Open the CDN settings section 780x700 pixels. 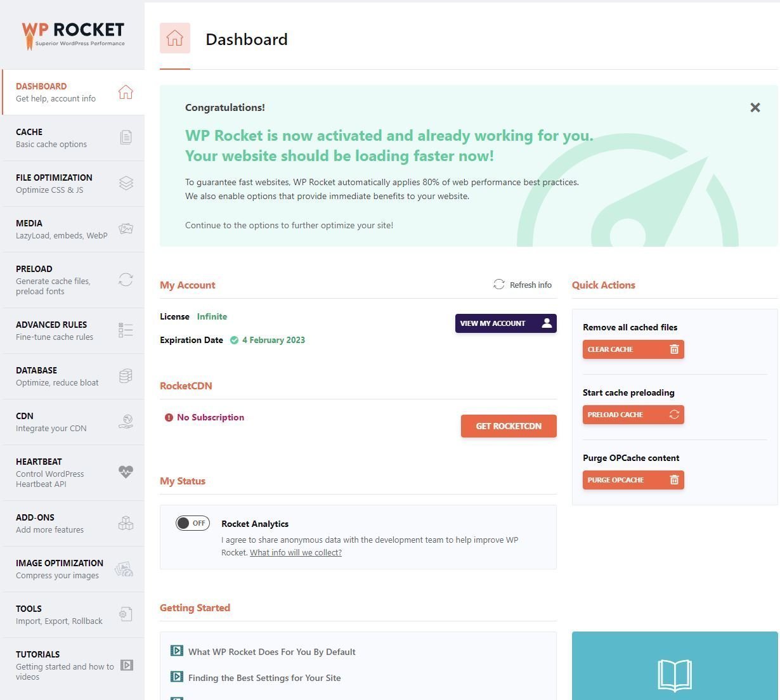pos(74,422)
